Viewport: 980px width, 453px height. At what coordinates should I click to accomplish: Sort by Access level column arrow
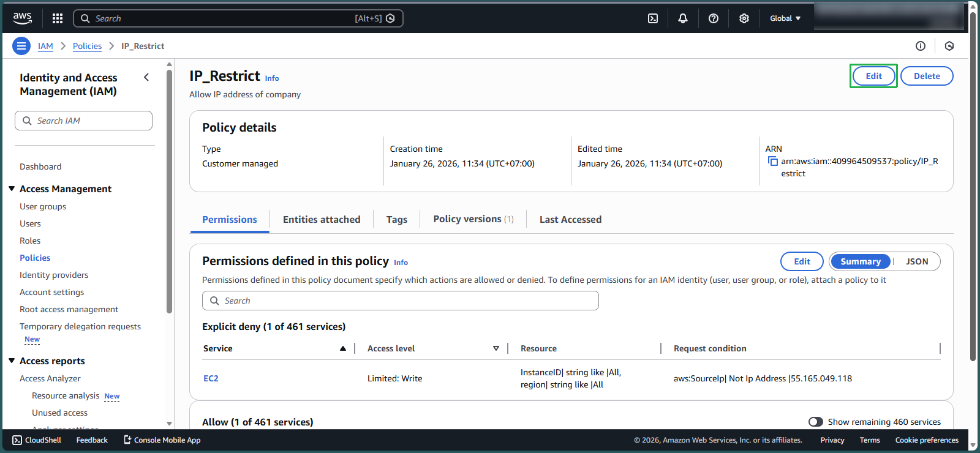[x=496, y=348]
